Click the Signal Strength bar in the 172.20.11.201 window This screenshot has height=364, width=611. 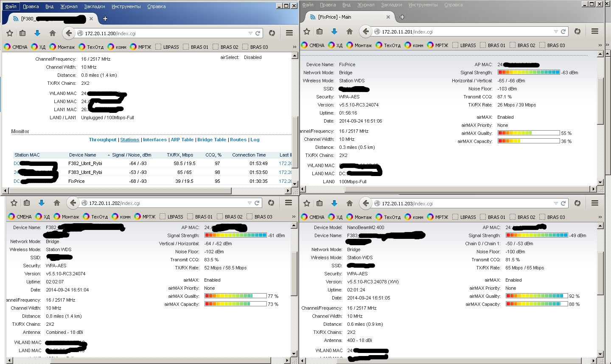pyautogui.click(x=529, y=73)
